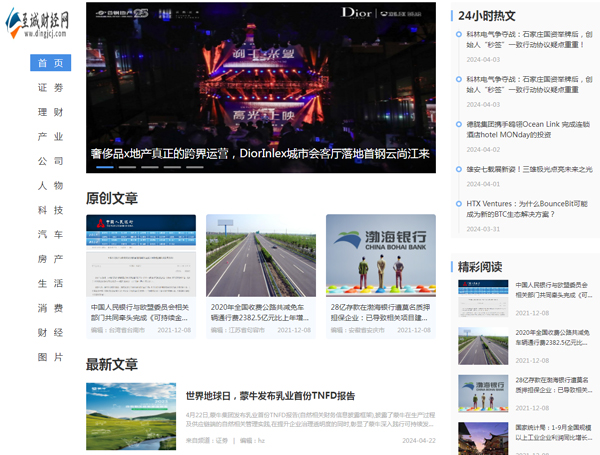600x455 pixels.
Task: Switch to the third carousel slide indicator
Action: click(150, 167)
